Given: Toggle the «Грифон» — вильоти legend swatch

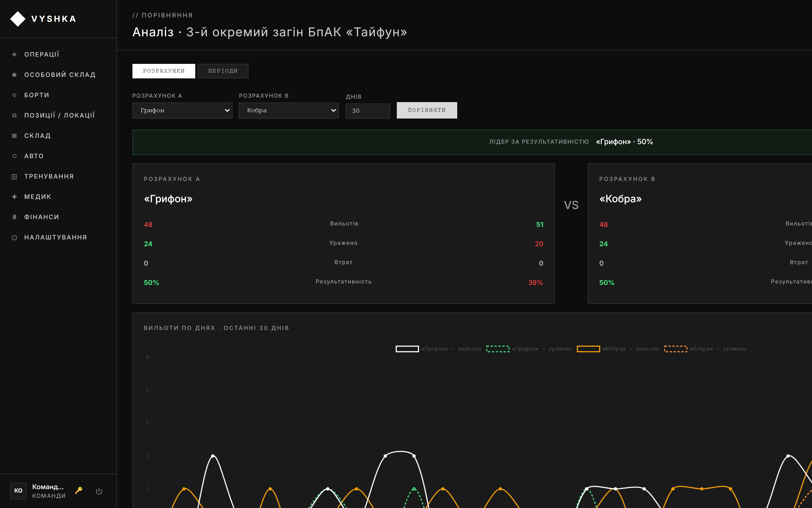Looking at the screenshot, I should pos(407,349).
